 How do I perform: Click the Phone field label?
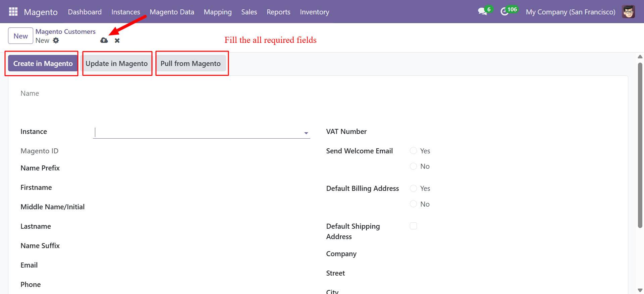(31, 285)
